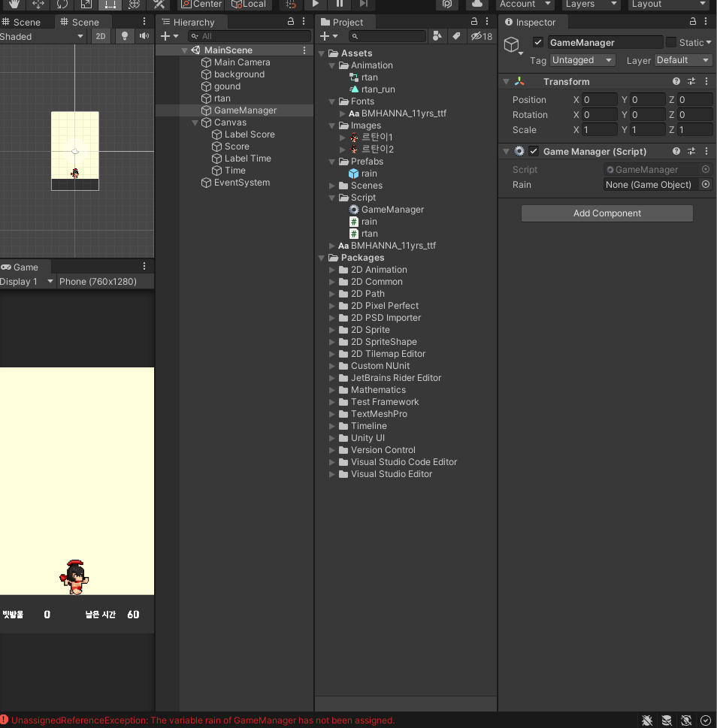The height and width of the screenshot is (728, 717).
Task: Expand the Scenes folder
Action: click(331, 186)
